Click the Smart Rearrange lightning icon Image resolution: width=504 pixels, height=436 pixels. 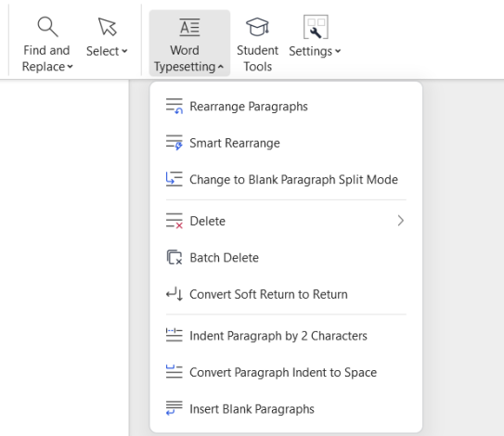(174, 143)
